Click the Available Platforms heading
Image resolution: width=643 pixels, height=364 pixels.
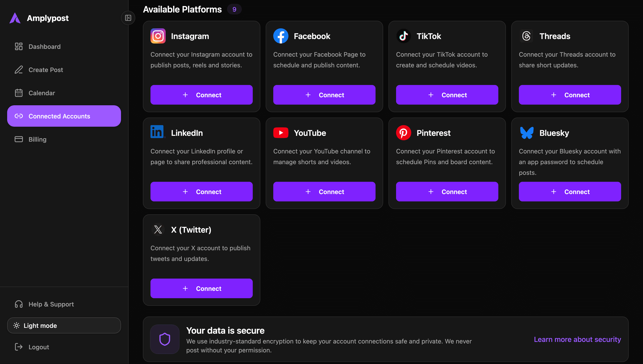point(182,10)
